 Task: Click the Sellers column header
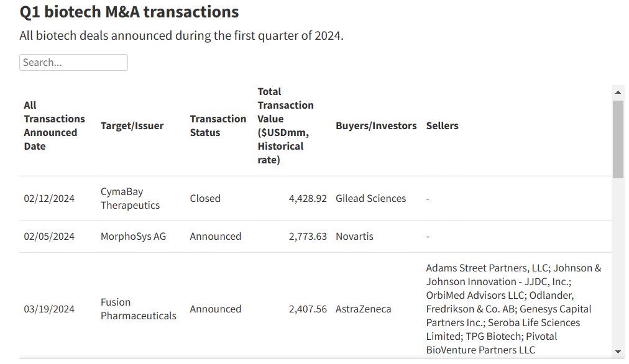click(442, 125)
